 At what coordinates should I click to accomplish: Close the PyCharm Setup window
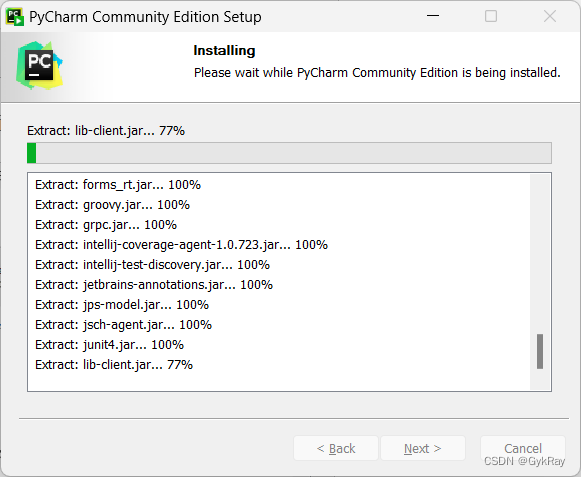click(550, 16)
